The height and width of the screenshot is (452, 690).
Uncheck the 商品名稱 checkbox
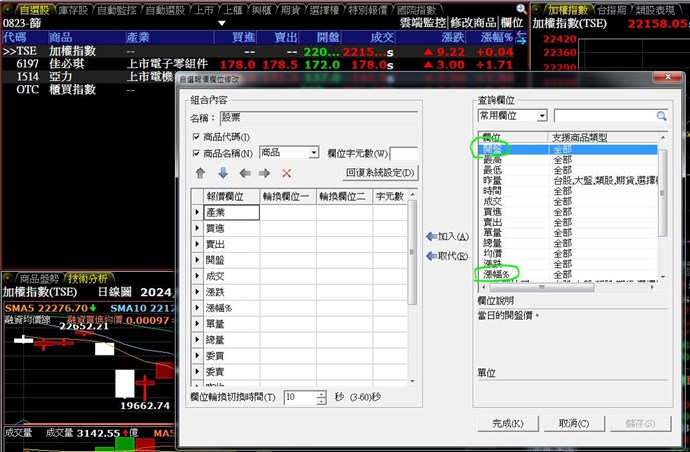pos(196,154)
